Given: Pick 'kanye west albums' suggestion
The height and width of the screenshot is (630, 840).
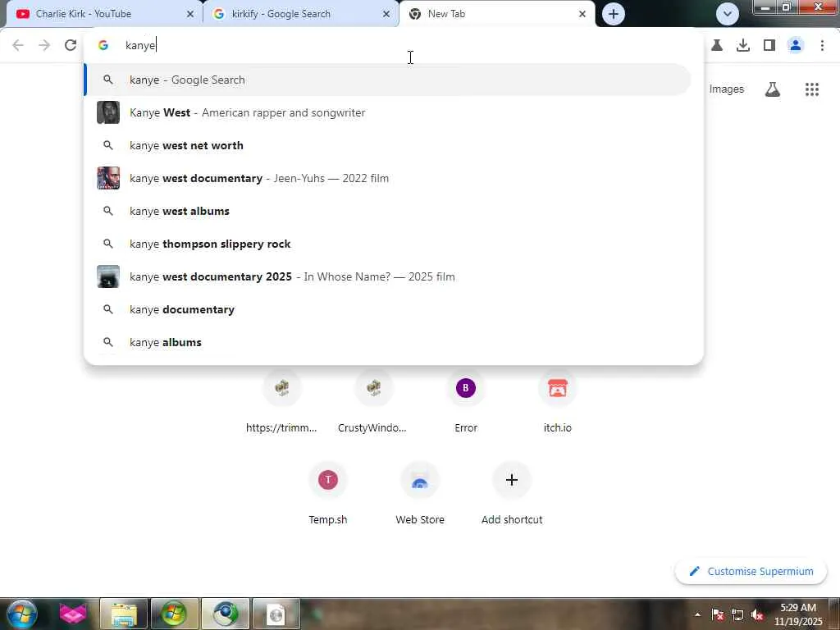Looking at the screenshot, I should pyautogui.click(x=388, y=211).
